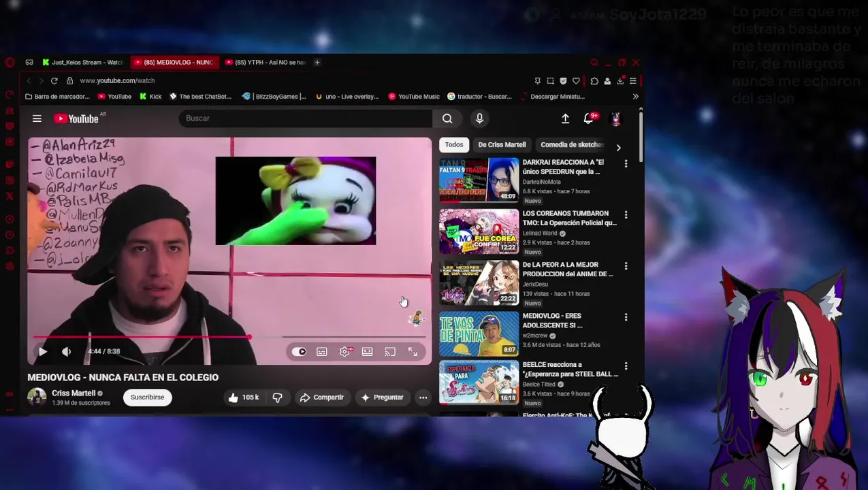Toggle subtitles captions button
The image size is (868, 490).
322,352
